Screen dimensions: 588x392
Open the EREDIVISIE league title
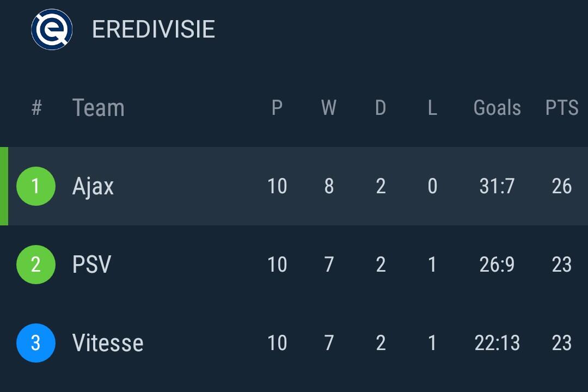(154, 29)
